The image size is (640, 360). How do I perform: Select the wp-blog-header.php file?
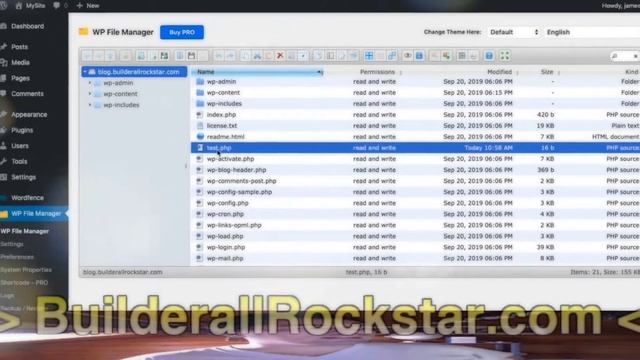click(236, 170)
